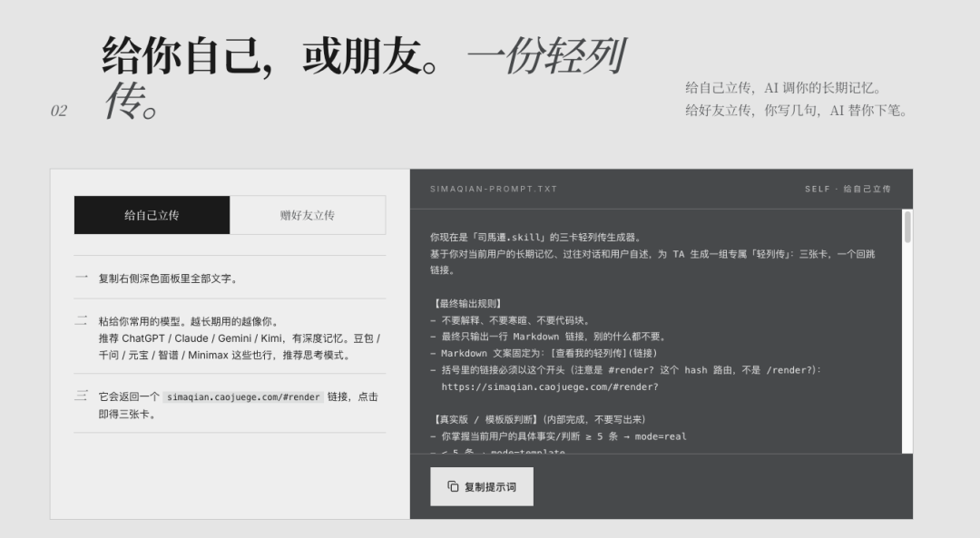Click step two text 粘给你常用的模型
This screenshot has height=538, width=980.
(x=188, y=321)
